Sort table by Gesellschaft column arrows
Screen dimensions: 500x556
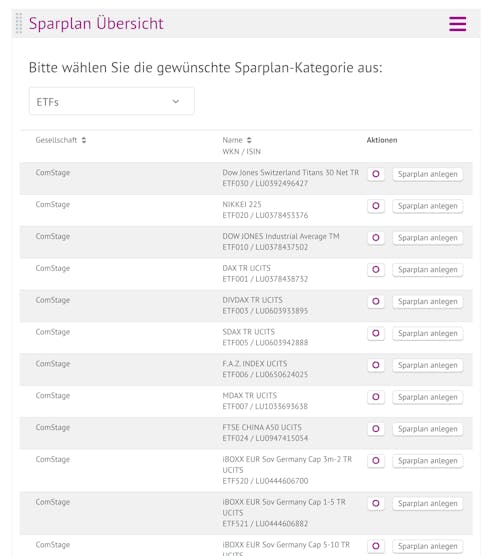[84, 140]
